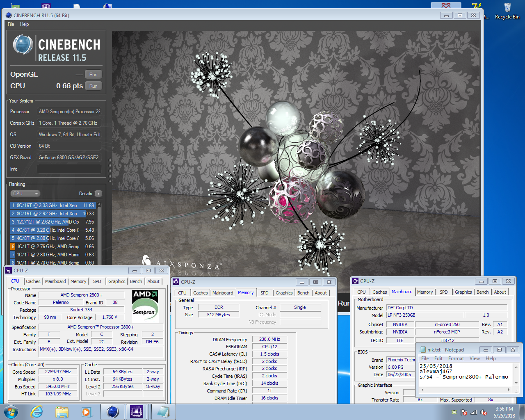The height and width of the screenshot is (420, 525).
Task: Open Memory tab in right CPU-Z window
Action: click(425, 292)
